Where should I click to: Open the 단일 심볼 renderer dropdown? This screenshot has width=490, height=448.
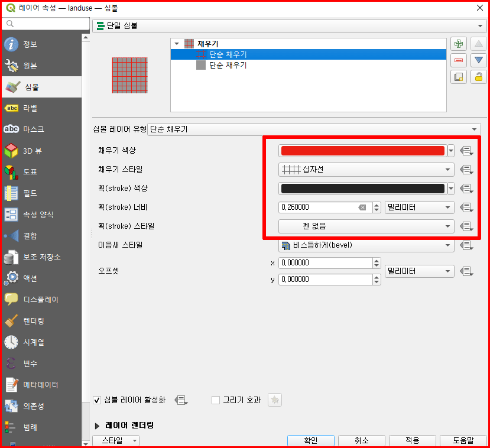pos(290,25)
